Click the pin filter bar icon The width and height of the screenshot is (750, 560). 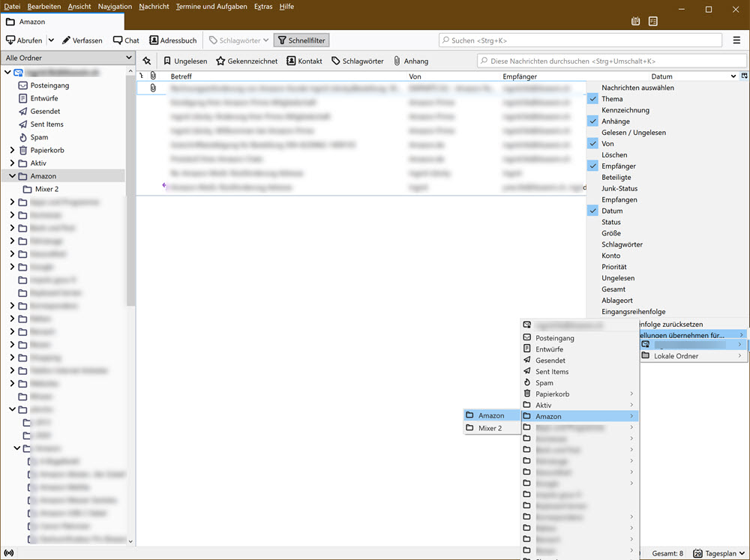(147, 61)
